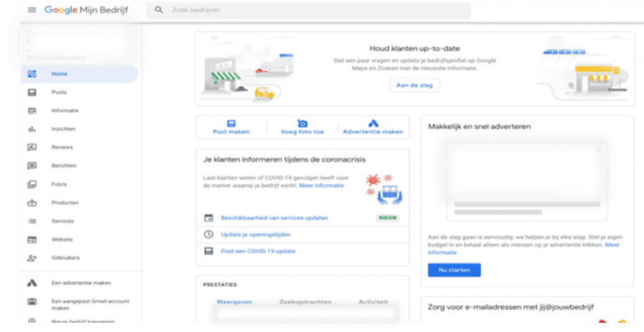The width and height of the screenshot is (644, 332).
Task: Open the hamburger main menu
Action: 32,10
